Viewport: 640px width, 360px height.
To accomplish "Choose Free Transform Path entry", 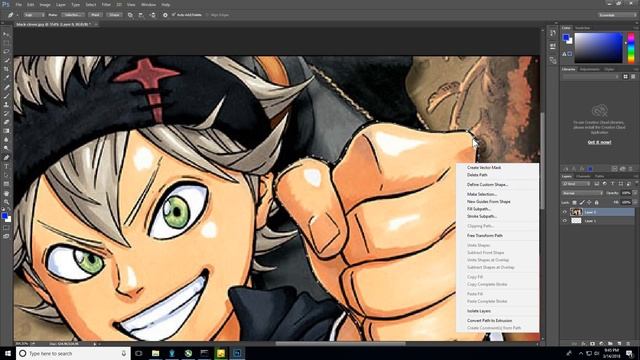I will pyautogui.click(x=484, y=236).
